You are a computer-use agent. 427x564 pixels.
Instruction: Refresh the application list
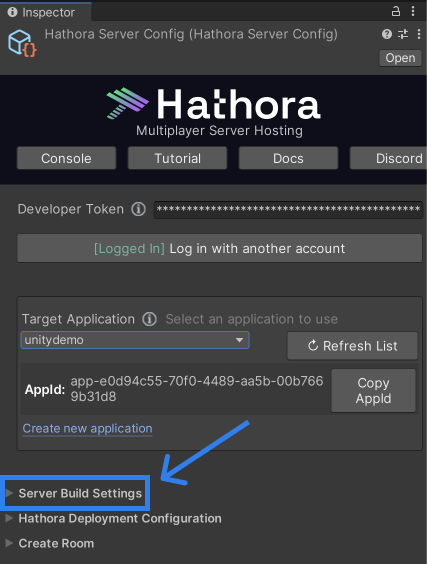click(353, 346)
